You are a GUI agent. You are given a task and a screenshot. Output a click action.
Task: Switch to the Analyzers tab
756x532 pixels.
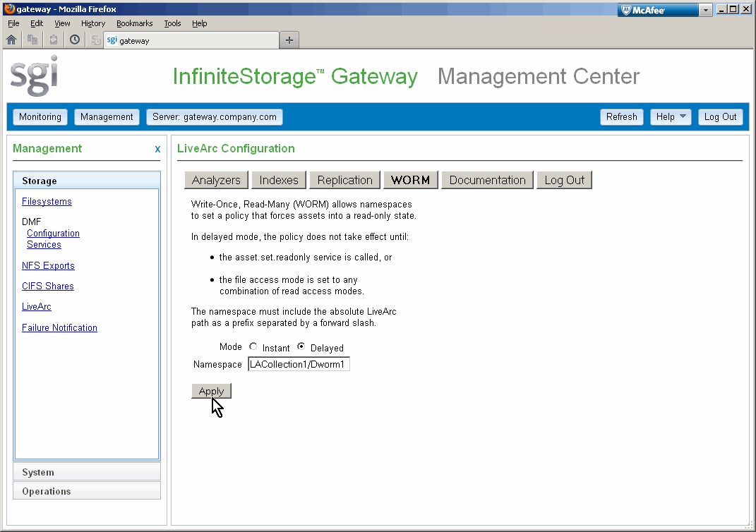pyautogui.click(x=216, y=180)
